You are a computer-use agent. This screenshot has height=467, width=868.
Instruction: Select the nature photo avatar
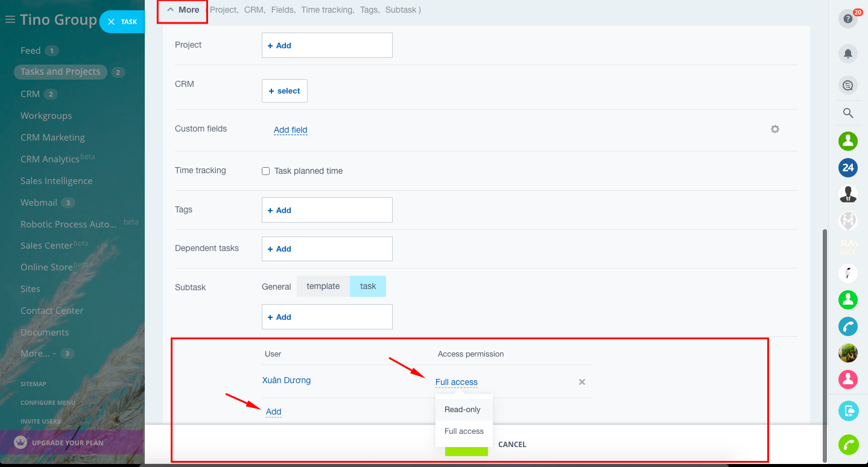[848, 353]
